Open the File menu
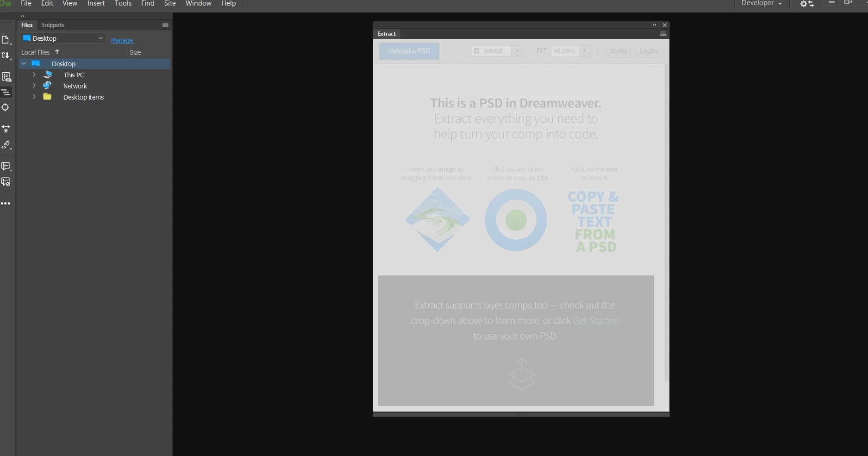Screen dimensions: 868x456 coord(26,4)
